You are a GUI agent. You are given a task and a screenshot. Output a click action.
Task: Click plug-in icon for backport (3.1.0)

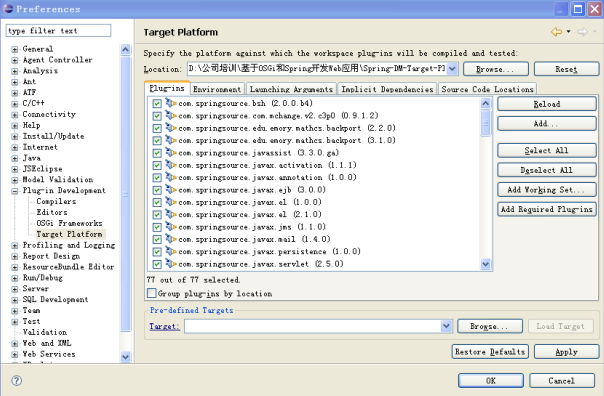[x=171, y=140]
